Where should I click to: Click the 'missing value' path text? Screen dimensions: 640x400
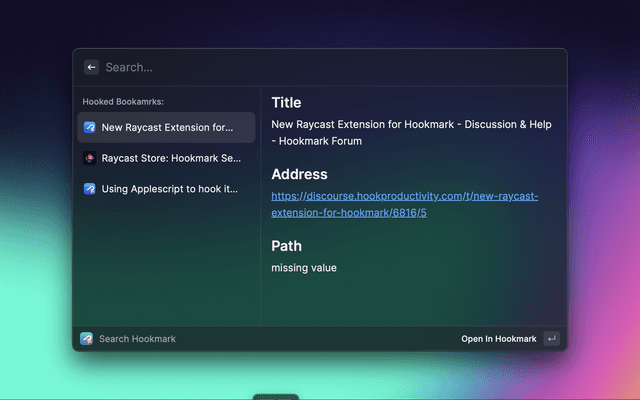304,268
